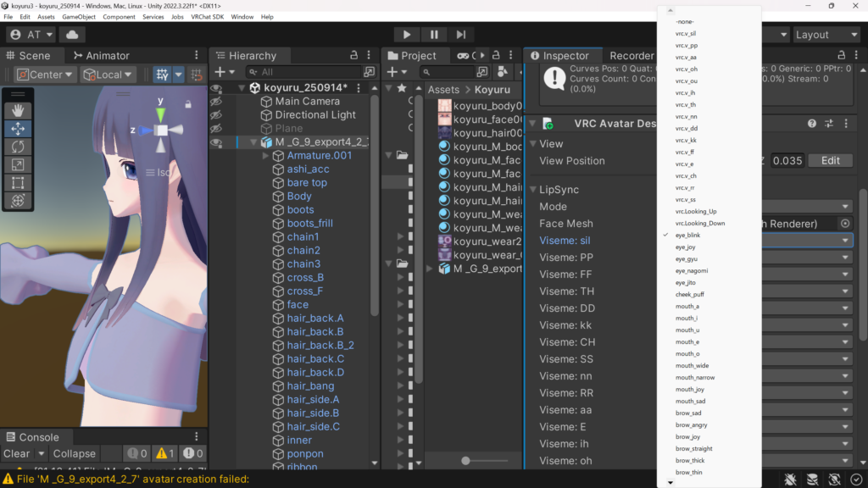868x488 pixels.
Task: Select the Rect tool in Scene view
Action: [x=19, y=182]
